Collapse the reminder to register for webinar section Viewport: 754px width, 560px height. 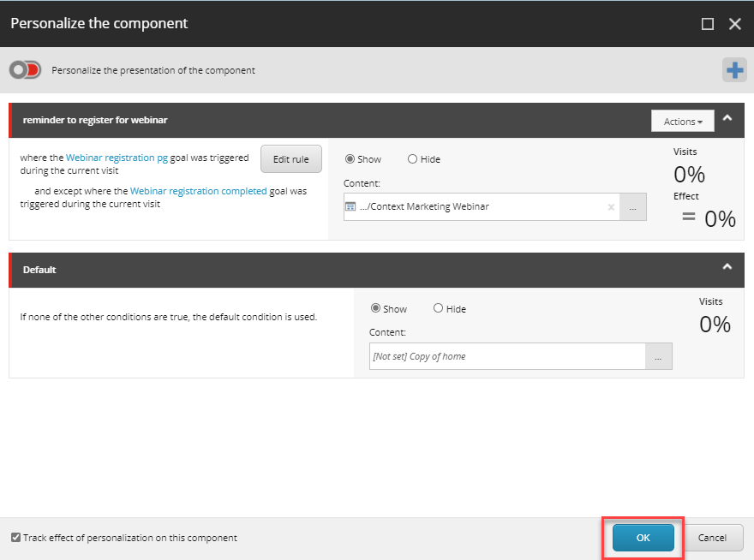click(727, 118)
